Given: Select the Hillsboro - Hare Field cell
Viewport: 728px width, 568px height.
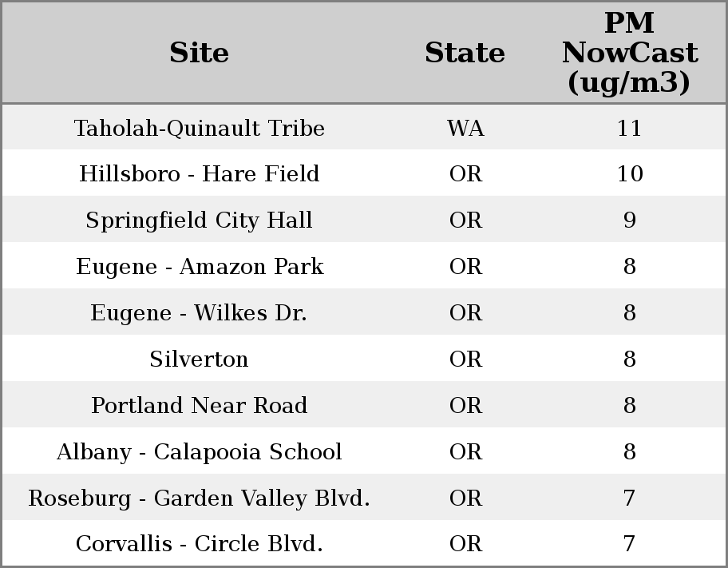Looking at the screenshot, I should tap(199, 174).
